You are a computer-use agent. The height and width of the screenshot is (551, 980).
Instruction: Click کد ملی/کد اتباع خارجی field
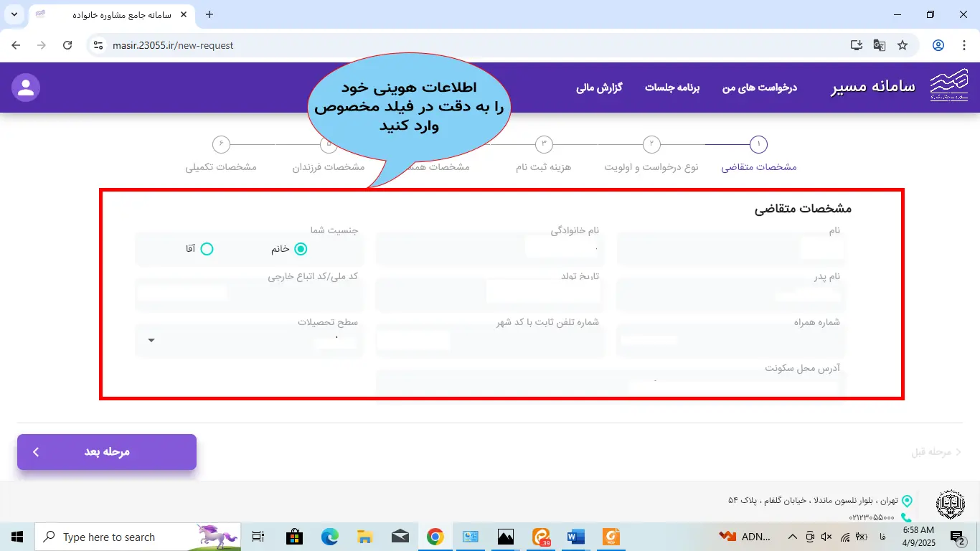point(249,295)
